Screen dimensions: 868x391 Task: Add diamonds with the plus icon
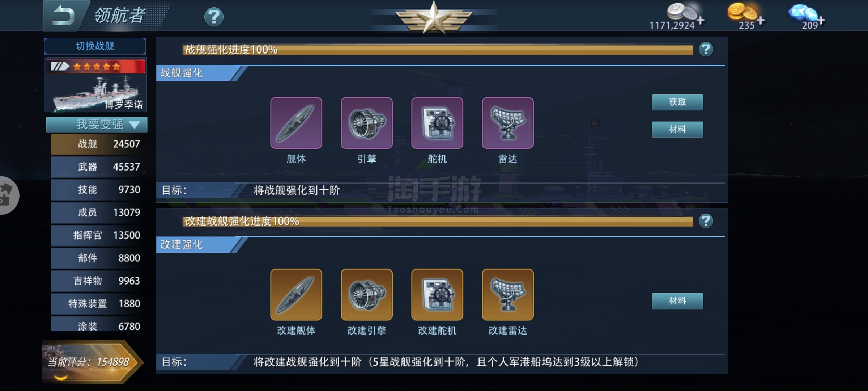[821, 21]
